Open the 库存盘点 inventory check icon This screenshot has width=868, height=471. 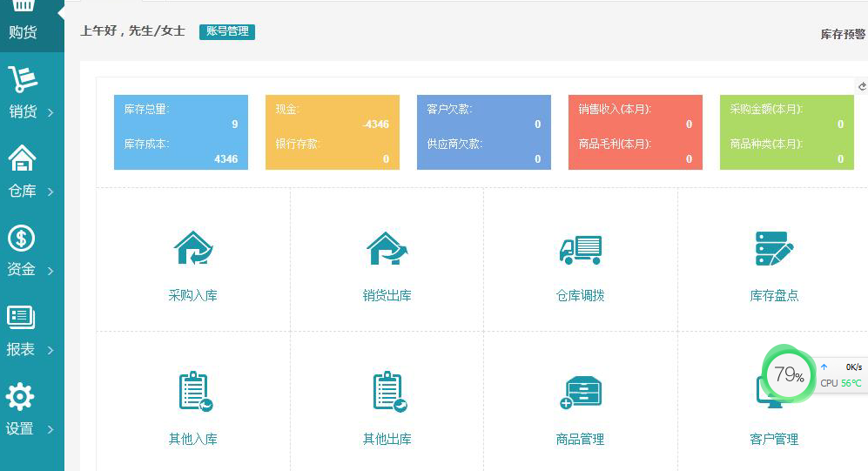coord(774,249)
